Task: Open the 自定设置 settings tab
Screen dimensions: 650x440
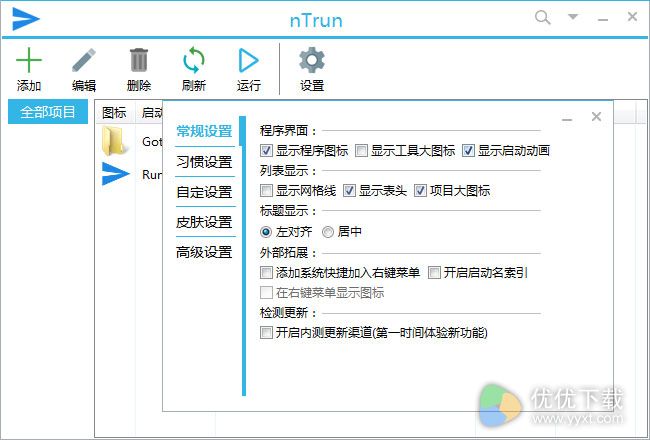Action: tap(204, 192)
